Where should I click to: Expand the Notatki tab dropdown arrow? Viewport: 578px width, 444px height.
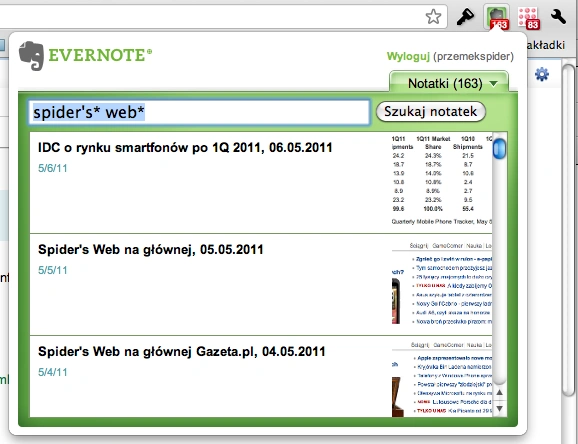pos(494,84)
